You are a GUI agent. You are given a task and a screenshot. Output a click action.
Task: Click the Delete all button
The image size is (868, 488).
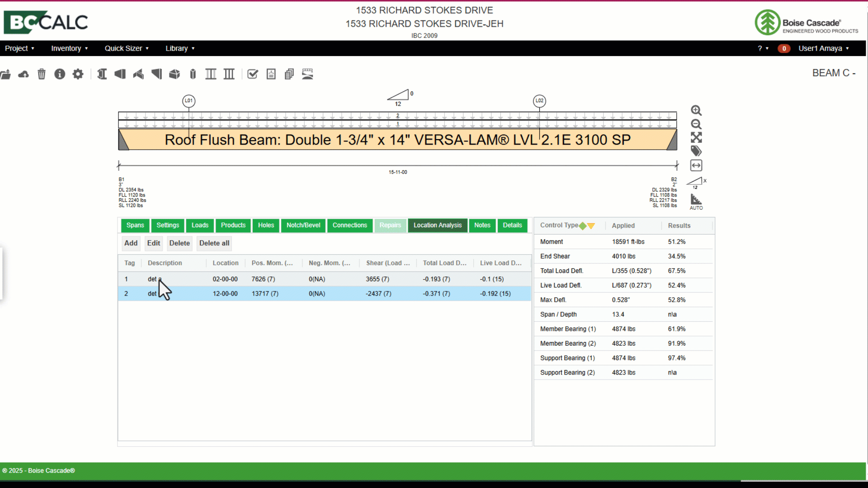coord(214,243)
